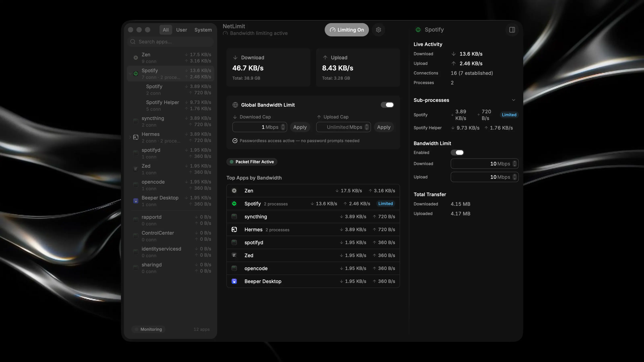Toggle Spotify Bandwidth Limit Enabled switch
Viewport: 644px width, 362px height.
pyautogui.click(x=457, y=153)
